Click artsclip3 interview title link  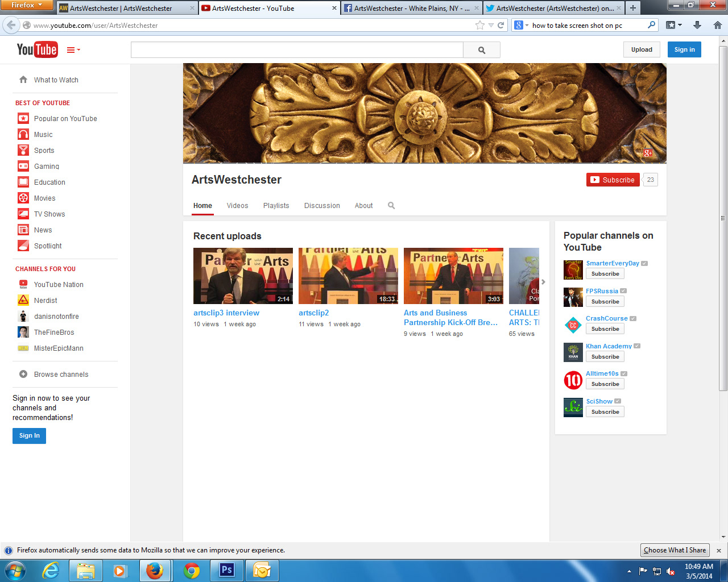point(226,313)
